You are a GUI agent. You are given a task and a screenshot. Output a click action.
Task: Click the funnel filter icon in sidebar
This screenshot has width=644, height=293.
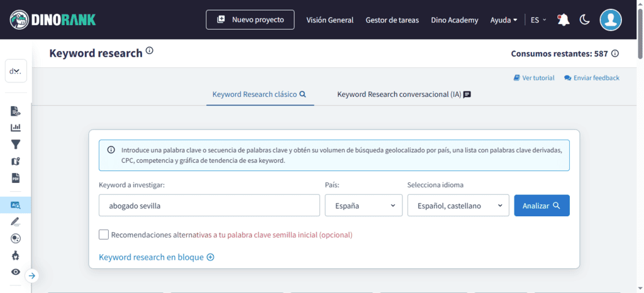coord(16,145)
